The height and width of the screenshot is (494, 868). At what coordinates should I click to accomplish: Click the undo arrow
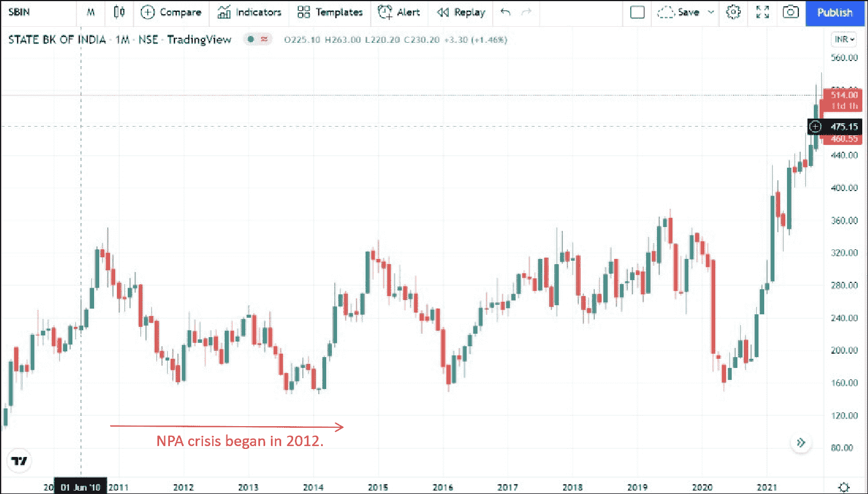(x=505, y=12)
